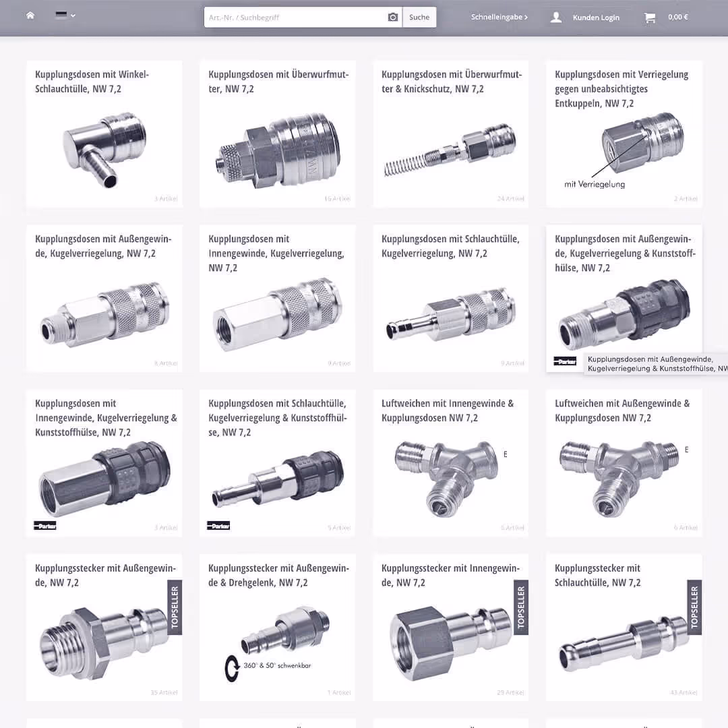Click the female-thread ball-lock coupling image
The image size is (728, 728).
(x=278, y=314)
